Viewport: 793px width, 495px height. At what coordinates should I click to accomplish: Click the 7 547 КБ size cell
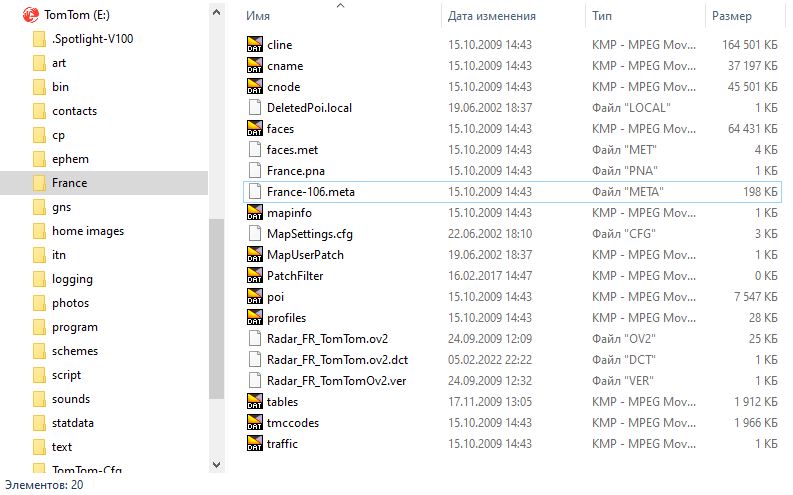(x=756, y=296)
